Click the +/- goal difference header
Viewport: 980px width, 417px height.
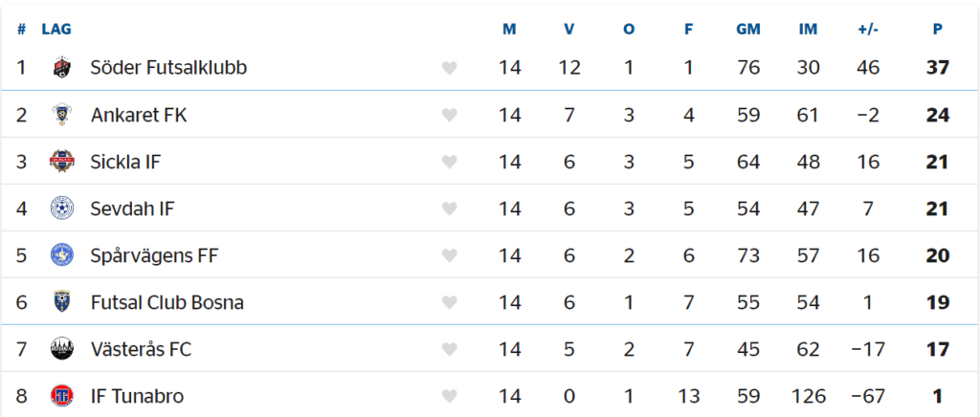(867, 29)
